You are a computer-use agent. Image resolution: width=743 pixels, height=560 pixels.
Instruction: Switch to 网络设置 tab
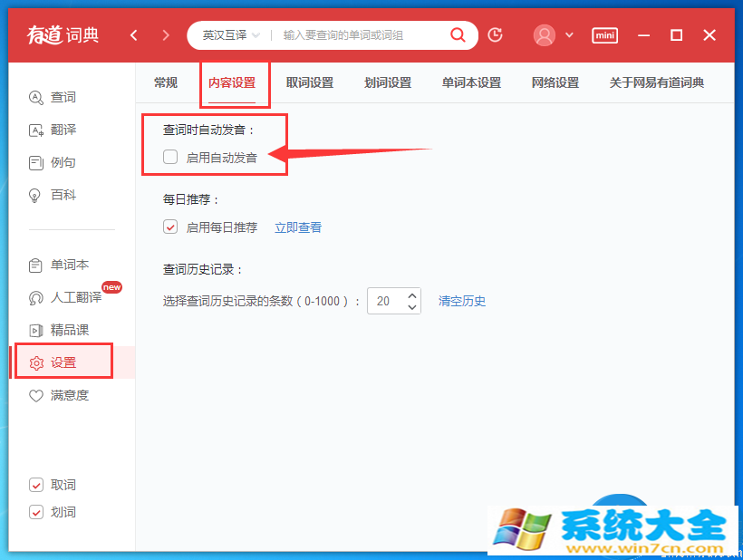point(555,82)
